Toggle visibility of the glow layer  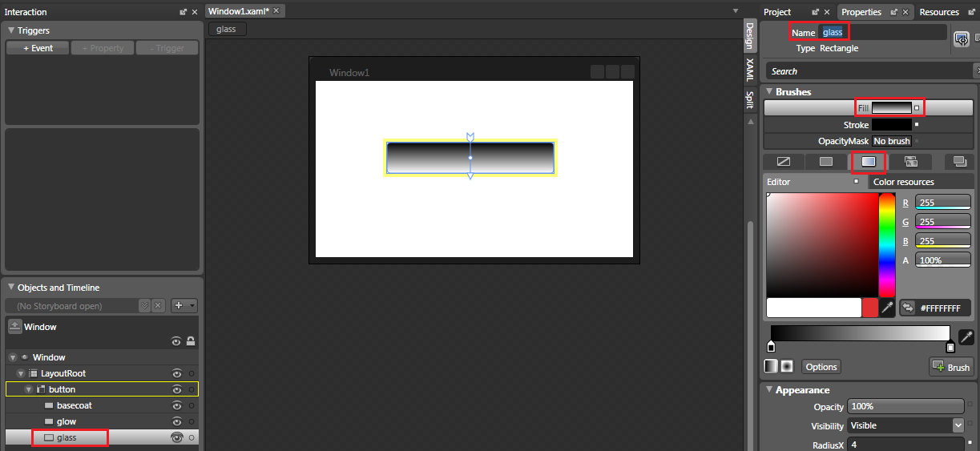tap(176, 421)
